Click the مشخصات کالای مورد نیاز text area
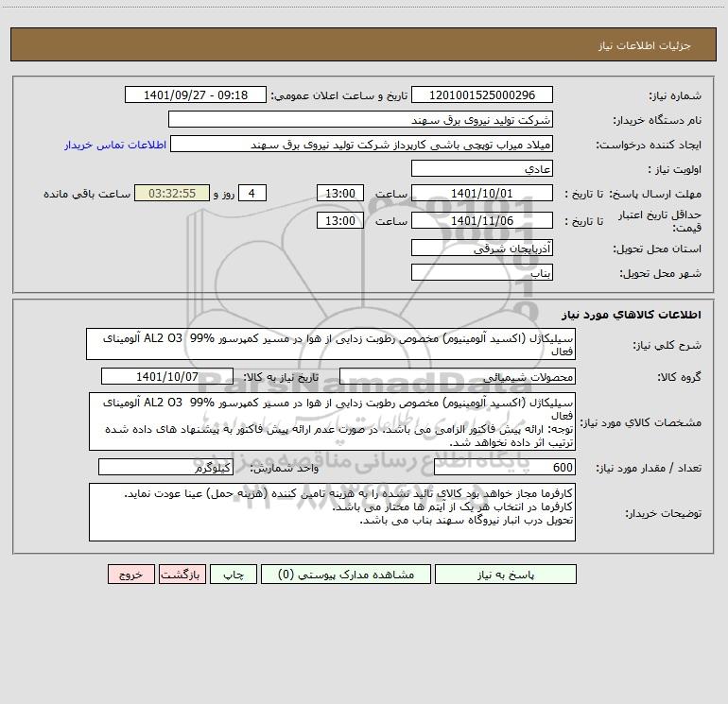728x704 pixels. [x=332, y=421]
